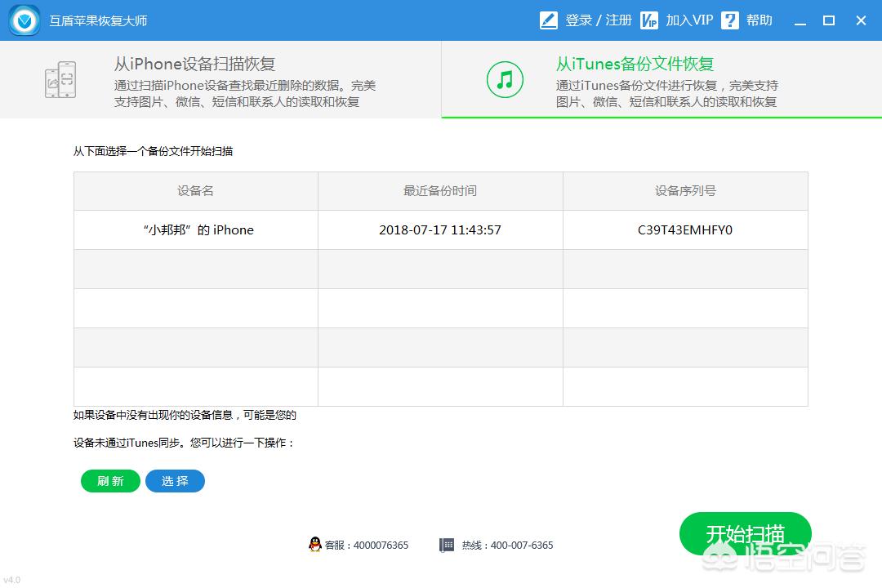Screen dimensions: 882x588
Task: Click green 刷新 refresh button
Action: click(x=110, y=481)
